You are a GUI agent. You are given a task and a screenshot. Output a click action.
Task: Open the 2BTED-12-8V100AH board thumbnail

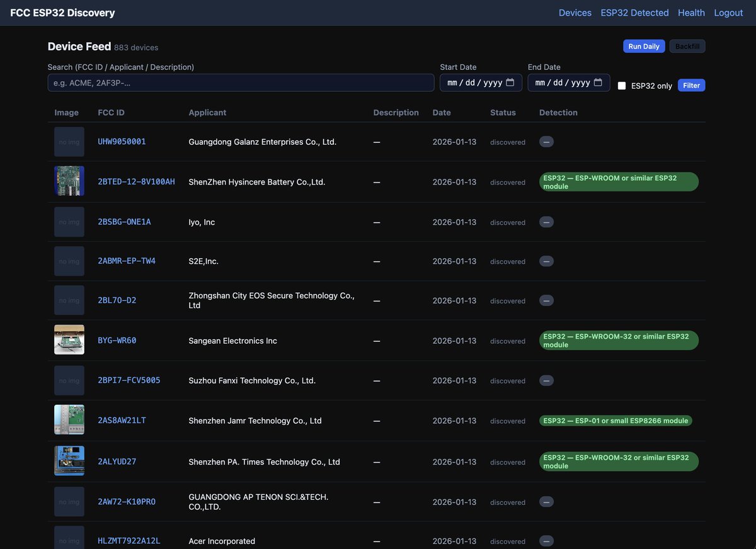click(69, 181)
